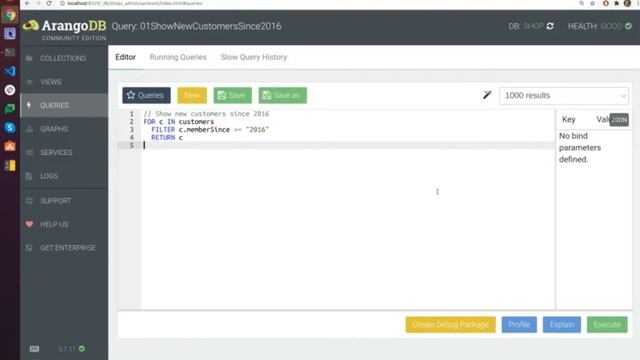Click the browser bookmark star icon

(x=592, y=3)
